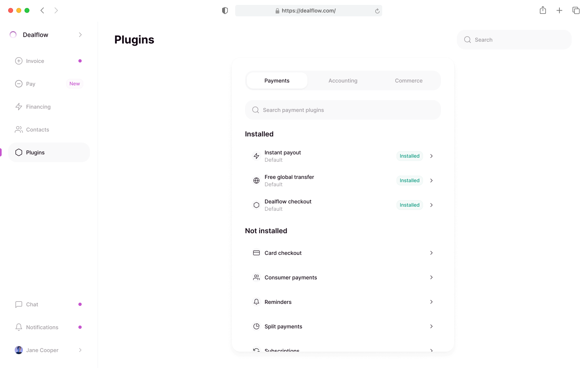This screenshot has height=368, width=588.
Task: Expand the Instant payout plugin chevron
Action: 431,156
